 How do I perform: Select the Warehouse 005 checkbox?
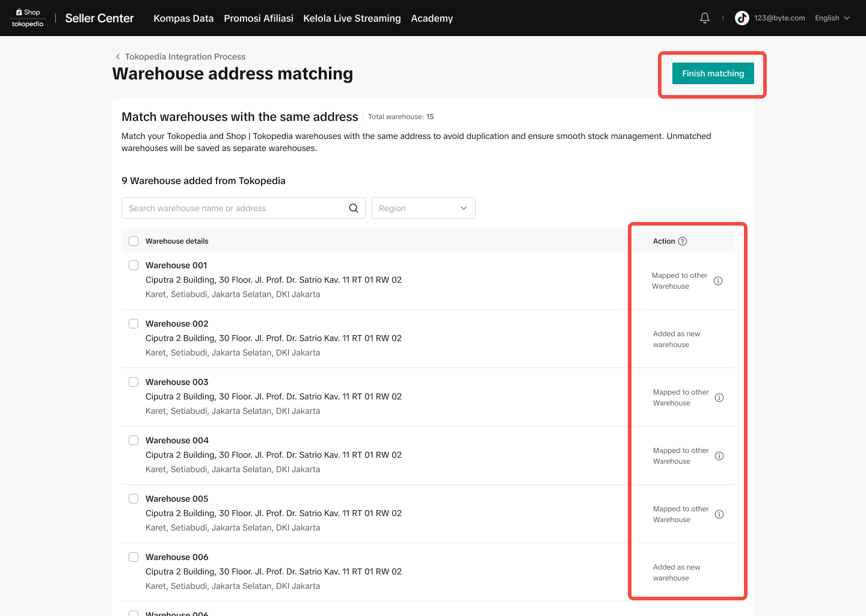(x=134, y=499)
